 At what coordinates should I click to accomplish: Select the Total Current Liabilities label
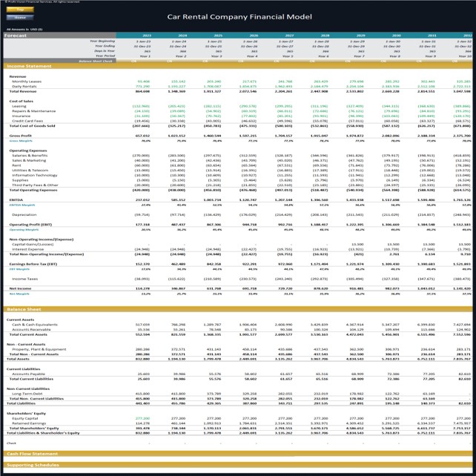31,379
